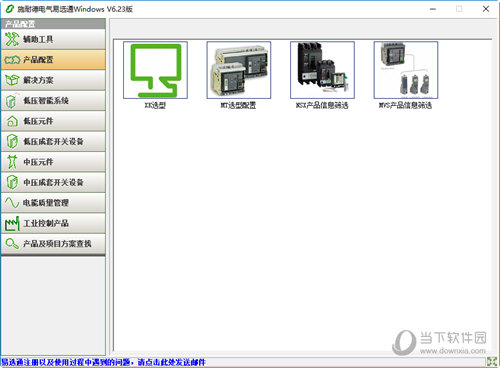
Task: Open 产品及项目方案查找 search section
Action: [53, 244]
